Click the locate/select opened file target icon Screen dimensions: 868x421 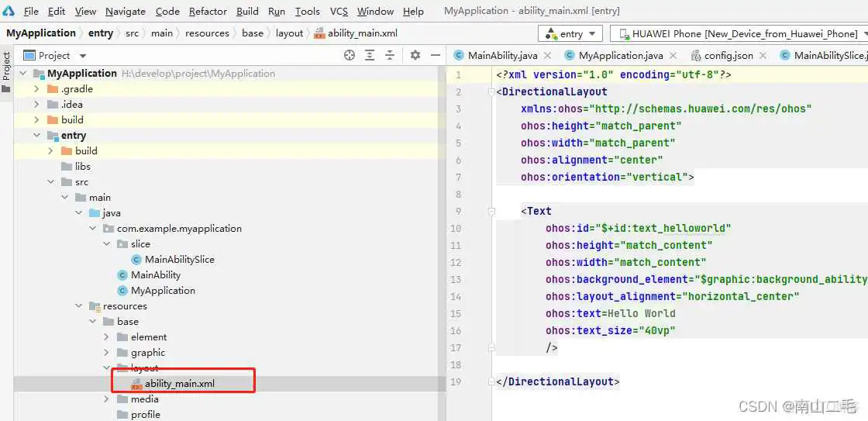coord(350,55)
